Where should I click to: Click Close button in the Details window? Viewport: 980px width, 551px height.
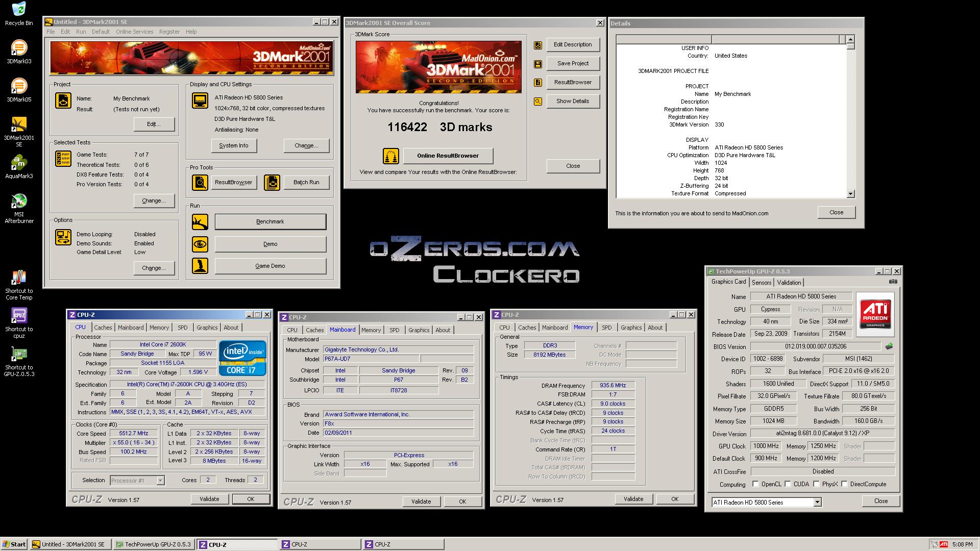click(836, 212)
